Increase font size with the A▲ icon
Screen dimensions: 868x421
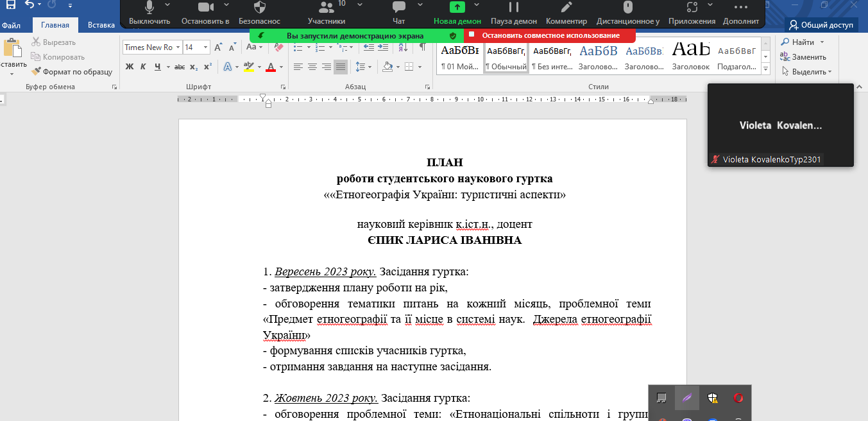219,47
